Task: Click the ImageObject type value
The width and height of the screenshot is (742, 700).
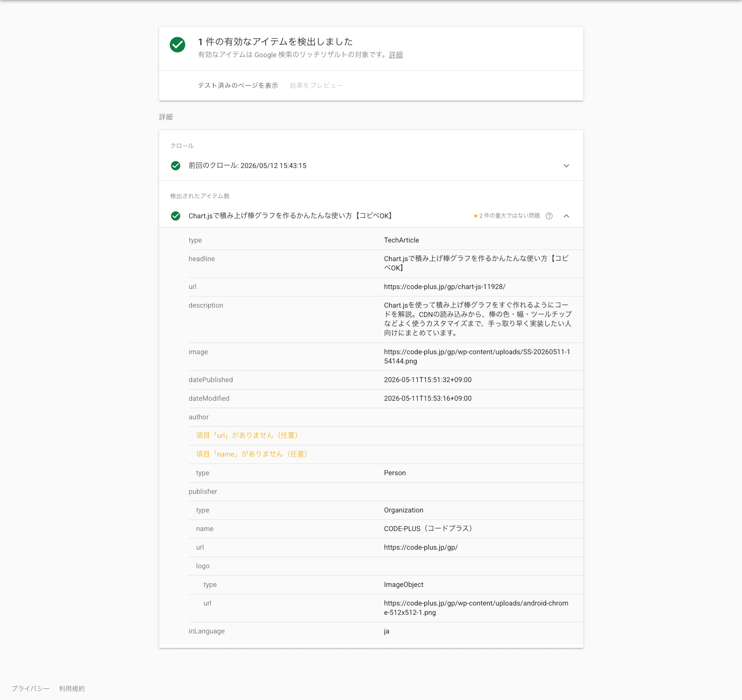Action: (404, 585)
